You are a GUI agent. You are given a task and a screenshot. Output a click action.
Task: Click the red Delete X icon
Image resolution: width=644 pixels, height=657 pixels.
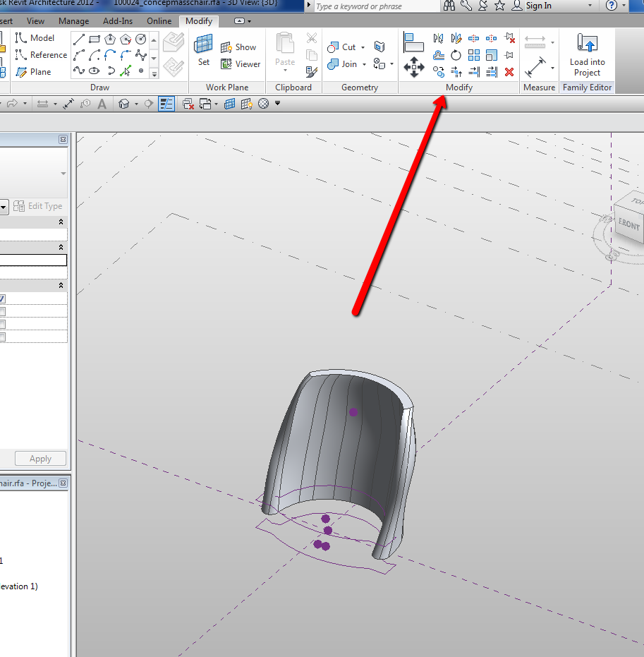coord(509,72)
